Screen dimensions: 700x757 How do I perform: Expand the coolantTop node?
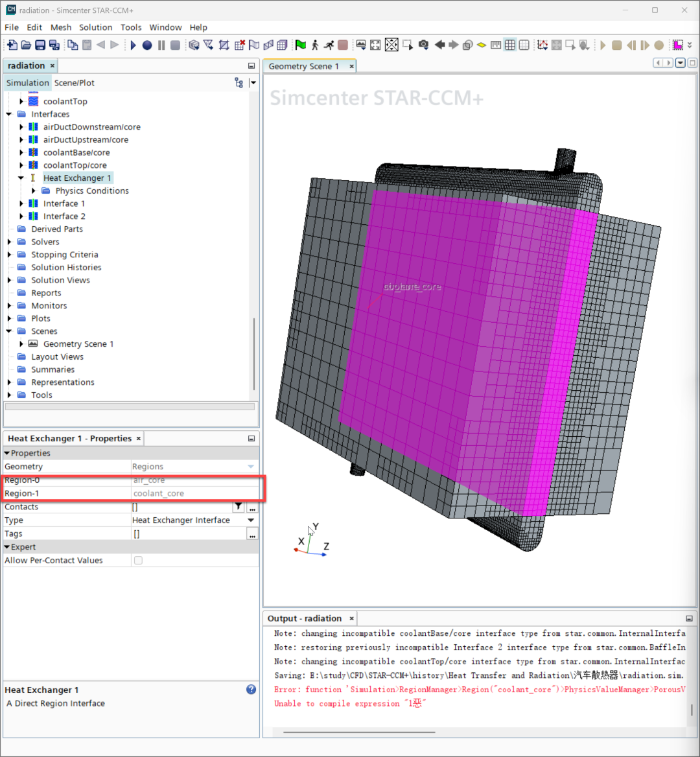click(x=21, y=101)
